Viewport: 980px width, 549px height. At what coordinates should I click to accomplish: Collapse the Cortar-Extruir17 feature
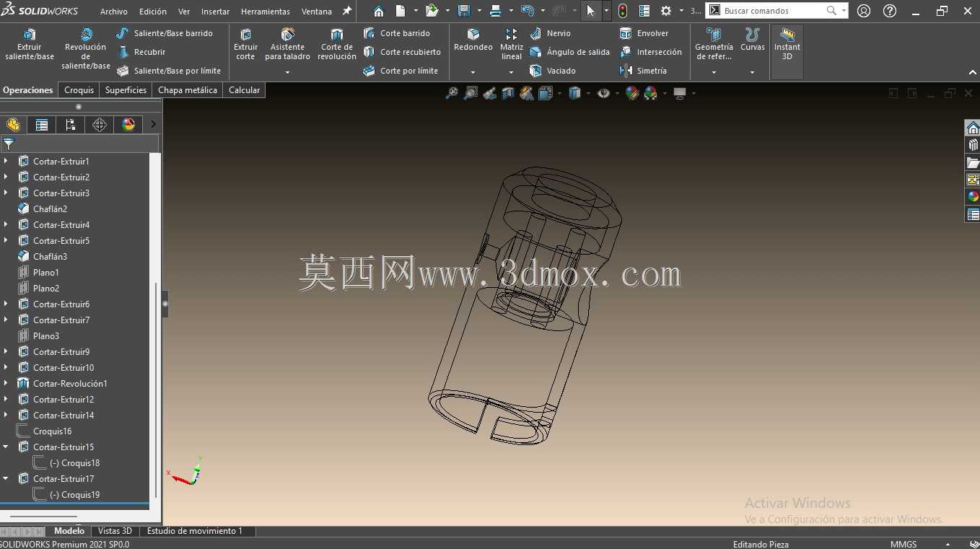point(6,478)
